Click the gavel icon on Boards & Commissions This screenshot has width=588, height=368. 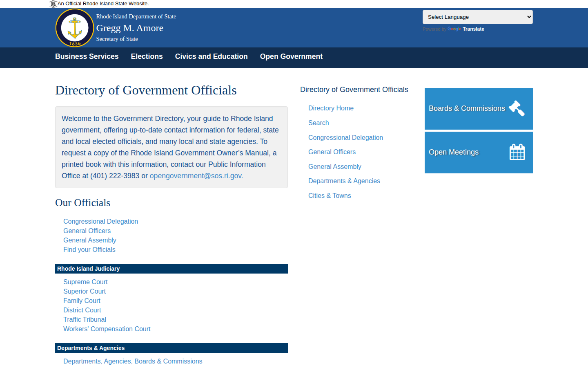[x=517, y=108]
